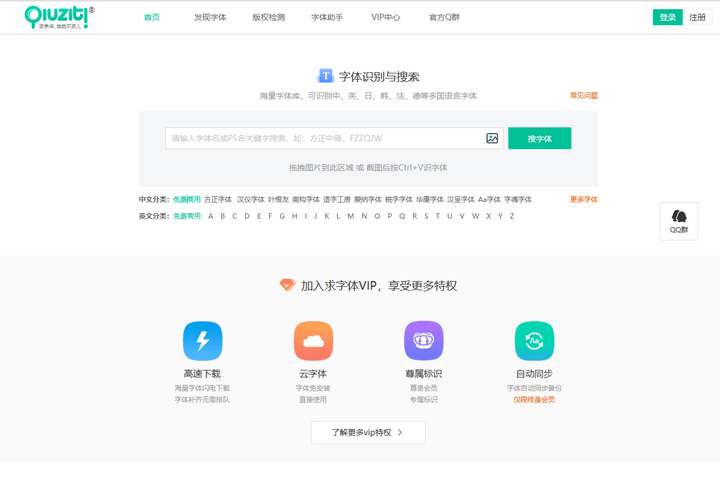
Task: Click the 自动同步 sync icon
Action: pyautogui.click(x=534, y=341)
